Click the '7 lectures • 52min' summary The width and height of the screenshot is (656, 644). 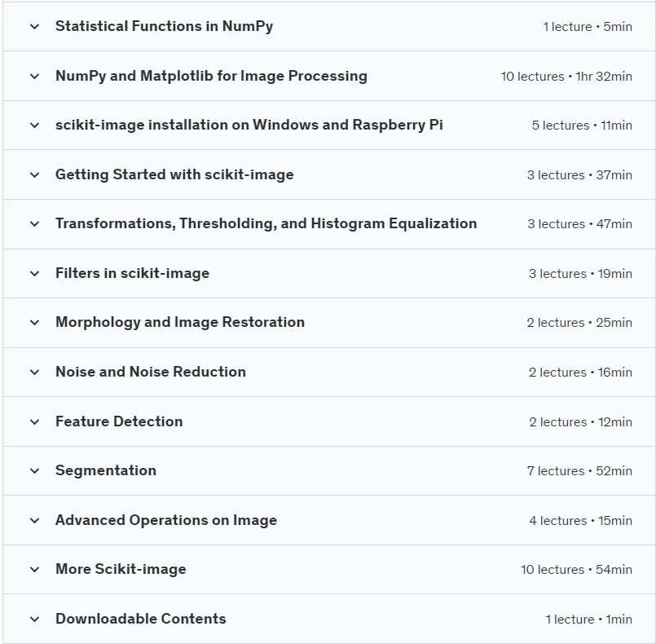pyautogui.click(x=579, y=471)
